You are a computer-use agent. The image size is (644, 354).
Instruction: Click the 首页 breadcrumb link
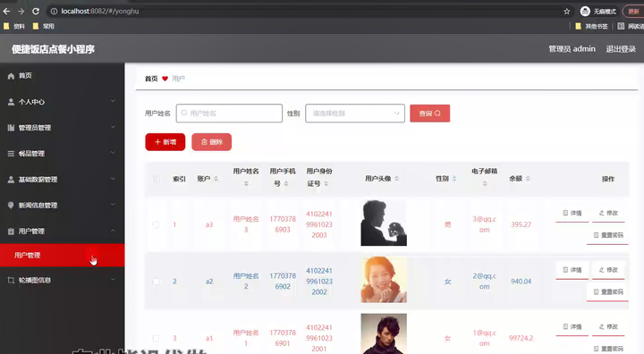[x=151, y=79]
